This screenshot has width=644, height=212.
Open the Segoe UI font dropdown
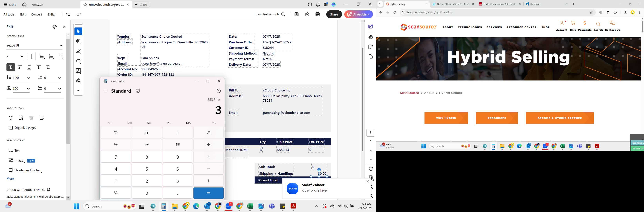coord(34,46)
